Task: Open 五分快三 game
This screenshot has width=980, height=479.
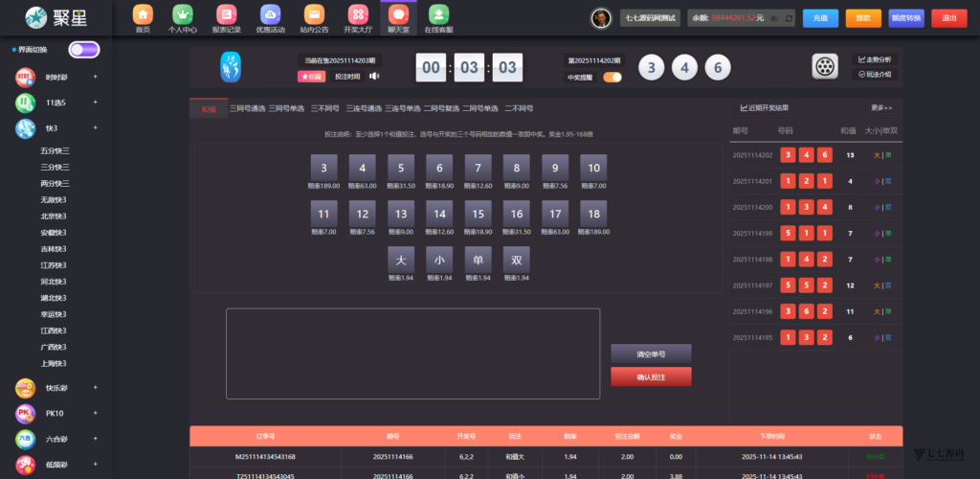Action: click(x=55, y=150)
